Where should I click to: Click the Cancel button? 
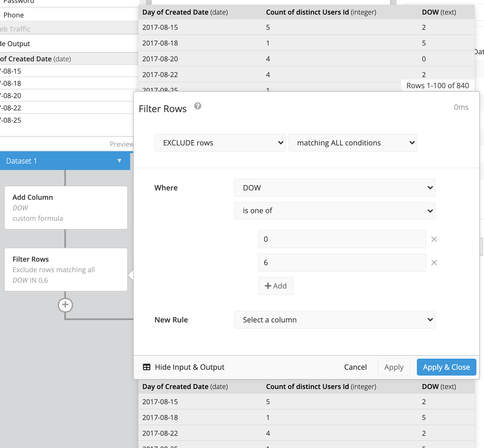tap(355, 367)
